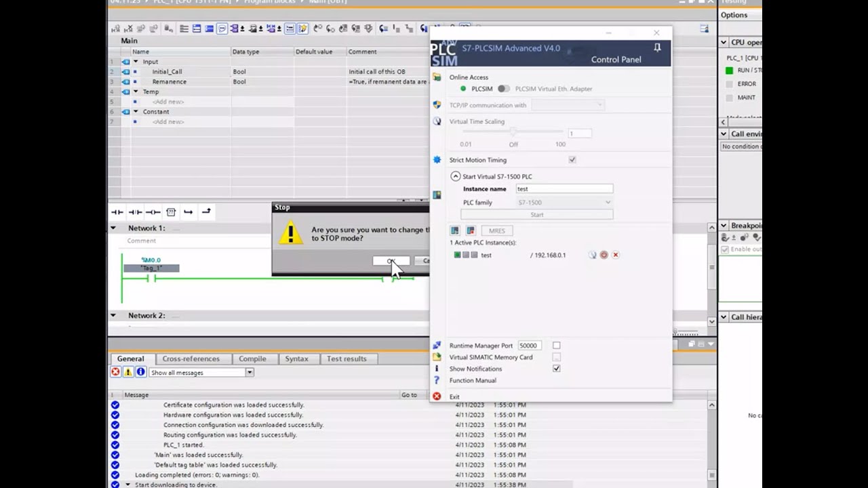The width and height of the screenshot is (868, 488).
Task: Insert a normally closed contact
Action: (135, 212)
